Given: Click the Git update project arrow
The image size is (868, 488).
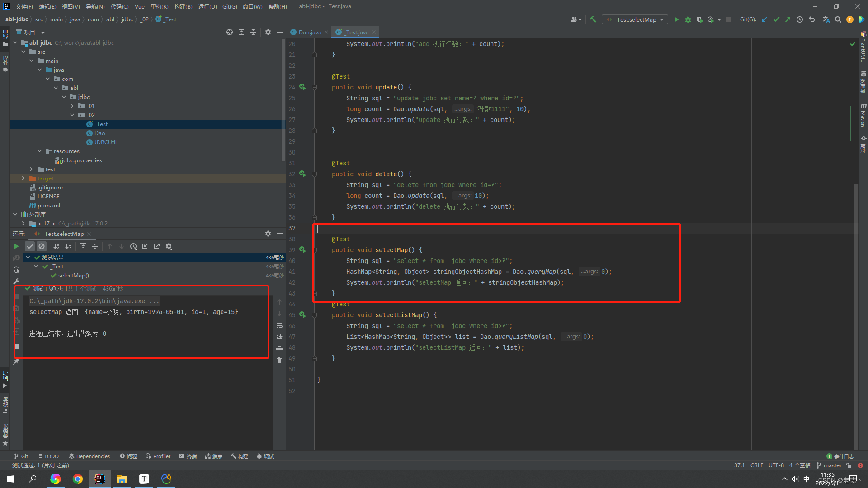Looking at the screenshot, I should pos(764,19).
